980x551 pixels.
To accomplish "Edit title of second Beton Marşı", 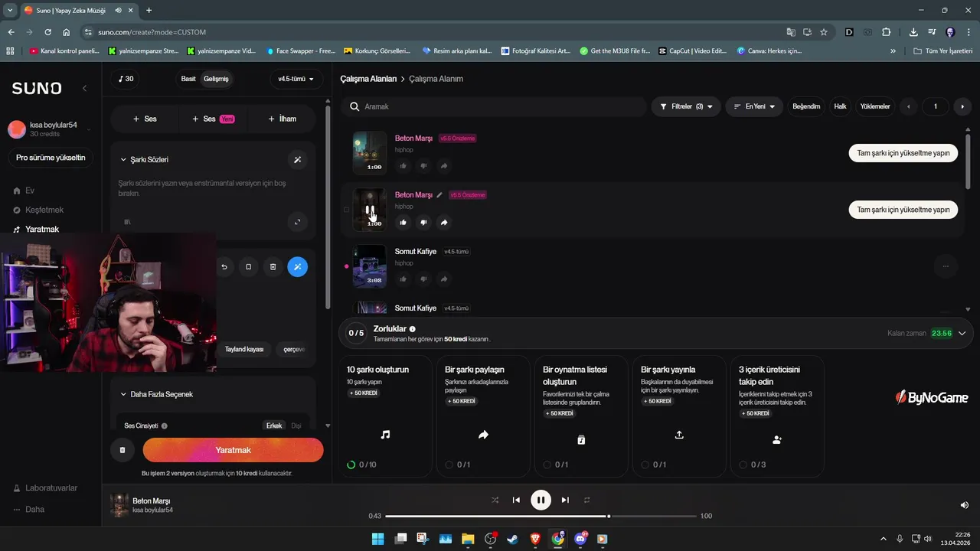I will [x=439, y=195].
